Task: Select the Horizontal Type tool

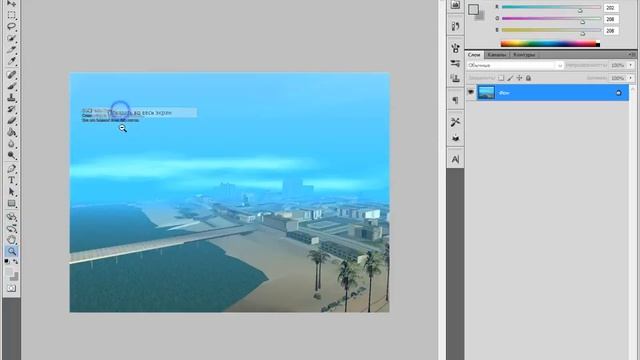Action: 11,180
